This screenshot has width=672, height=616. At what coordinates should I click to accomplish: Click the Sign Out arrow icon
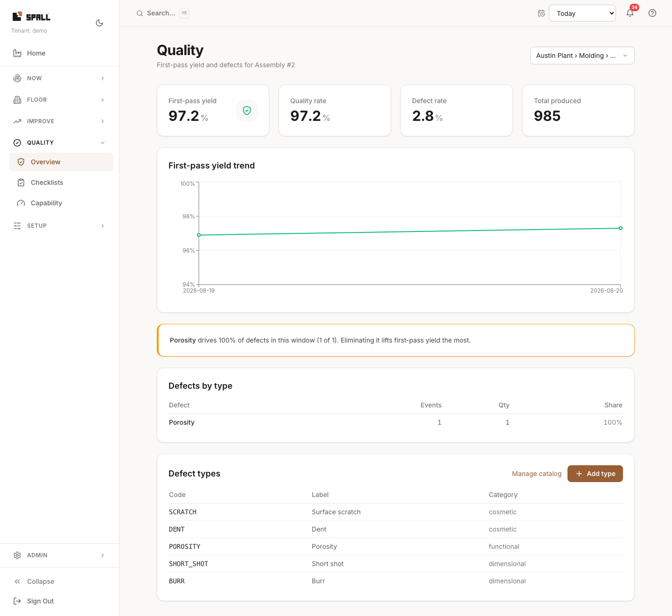17,601
